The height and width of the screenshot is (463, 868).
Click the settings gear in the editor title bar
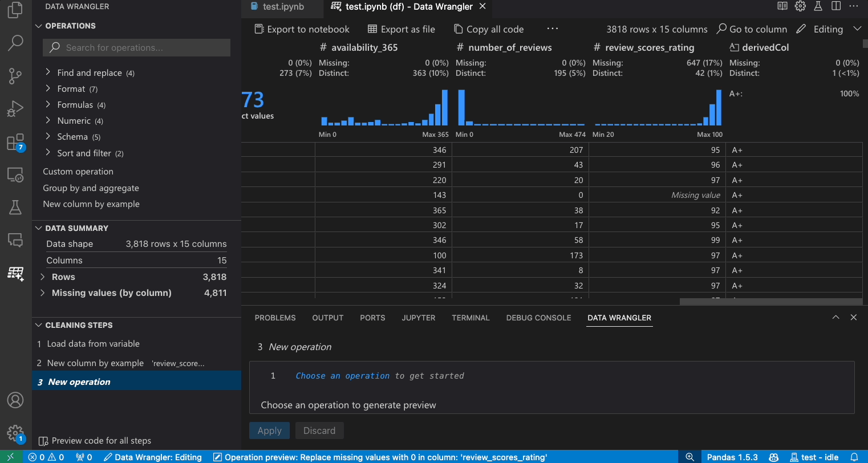pos(800,6)
